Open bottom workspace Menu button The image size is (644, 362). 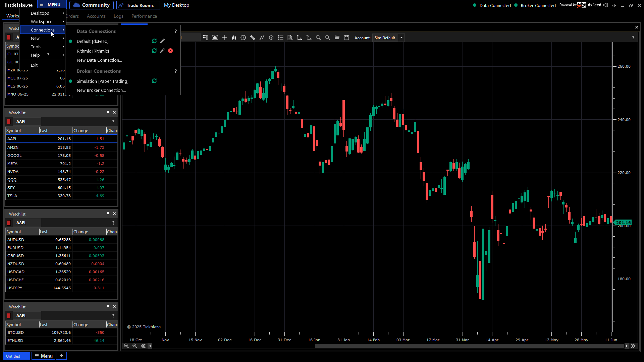pos(44,356)
